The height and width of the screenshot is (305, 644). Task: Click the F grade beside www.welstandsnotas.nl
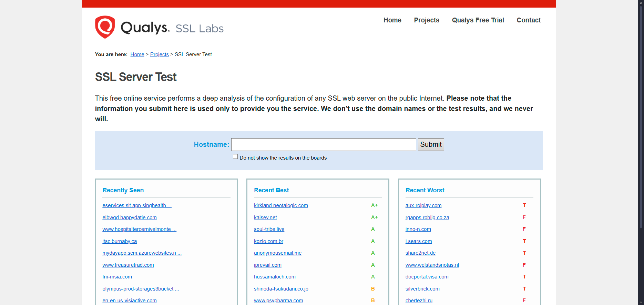pos(524,265)
